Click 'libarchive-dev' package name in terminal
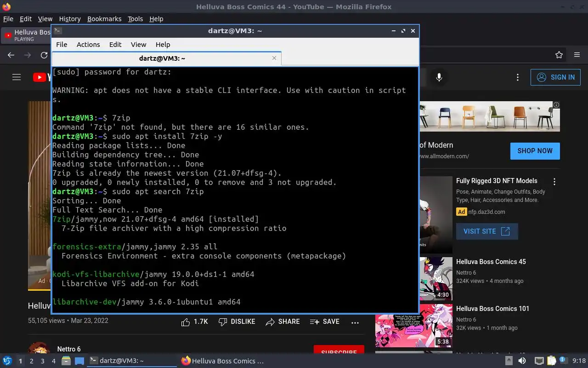588x368 pixels. [85, 302]
